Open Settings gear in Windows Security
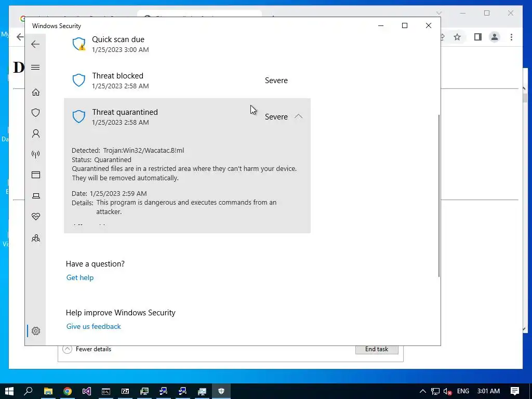 click(x=36, y=331)
